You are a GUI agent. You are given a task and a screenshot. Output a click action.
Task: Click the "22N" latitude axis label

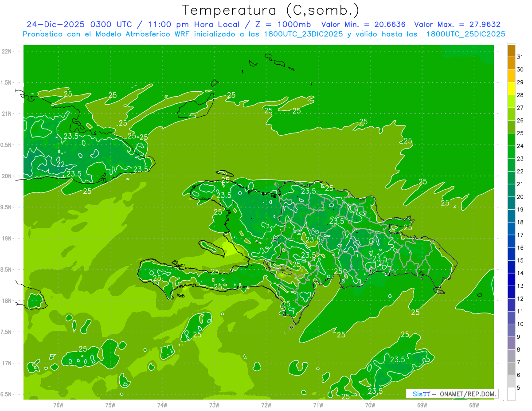[x=8, y=51]
